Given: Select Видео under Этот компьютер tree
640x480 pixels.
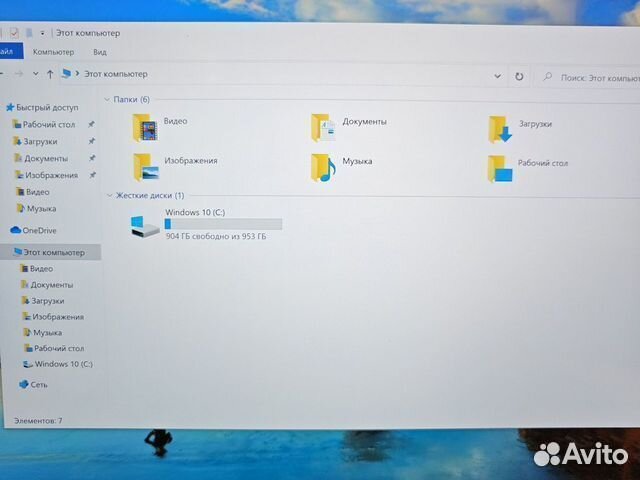Looking at the screenshot, I should click(41, 268).
